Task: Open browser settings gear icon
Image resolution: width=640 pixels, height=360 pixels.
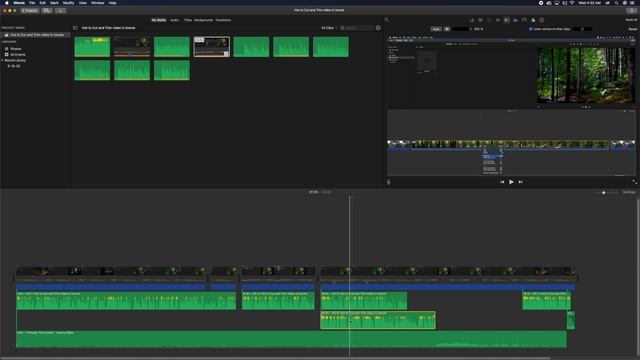Action: pyautogui.click(x=378, y=28)
